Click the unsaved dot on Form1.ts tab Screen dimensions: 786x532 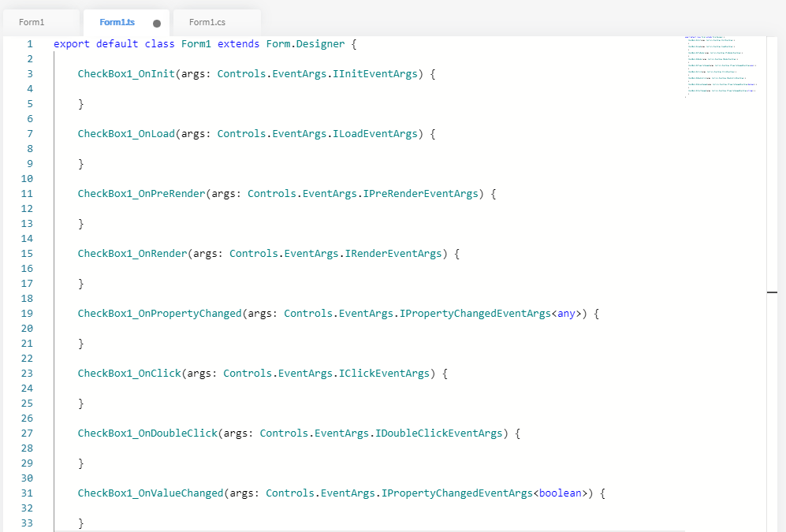157,24
